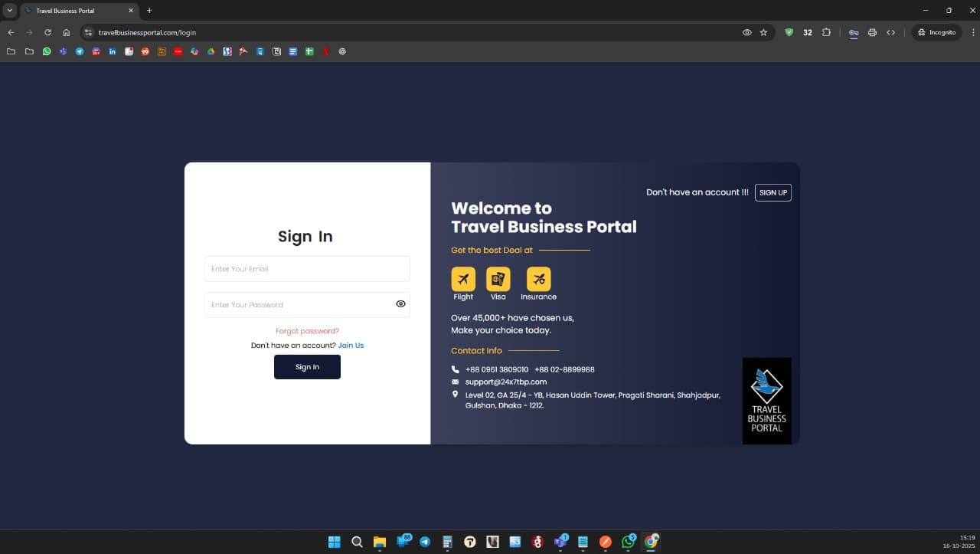Toggle password visibility with the eye icon
This screenshot has width=980, height=554.
click(x=400, y=304)
